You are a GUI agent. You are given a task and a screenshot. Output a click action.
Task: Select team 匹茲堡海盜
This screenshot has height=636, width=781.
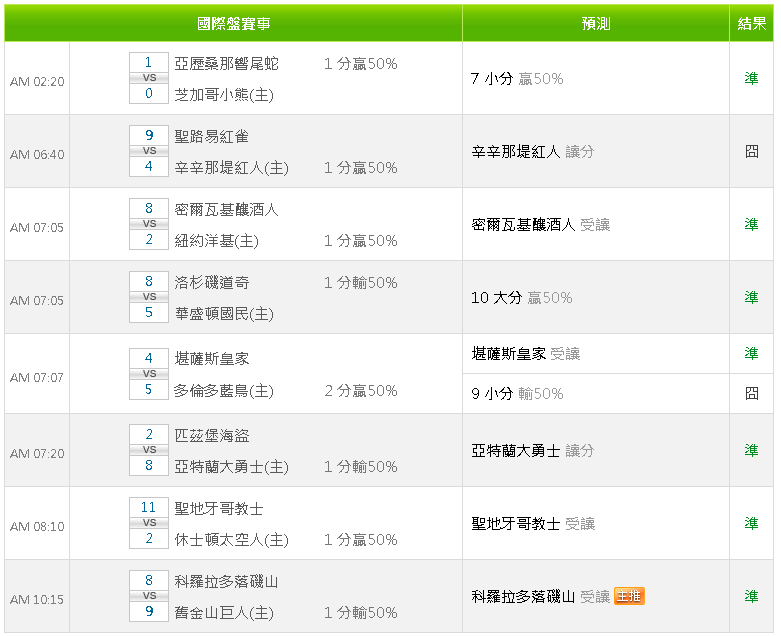[x=211, y=435]
